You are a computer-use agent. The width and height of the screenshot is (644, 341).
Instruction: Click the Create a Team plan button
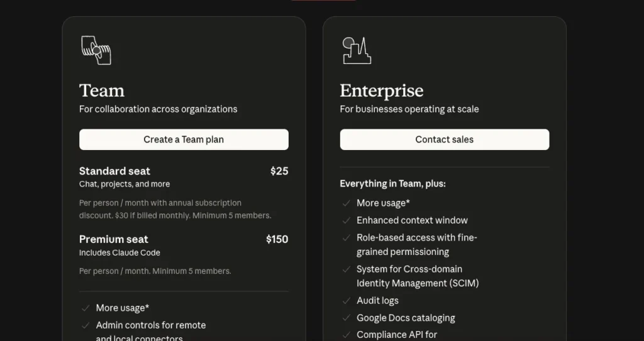[184, 139]
